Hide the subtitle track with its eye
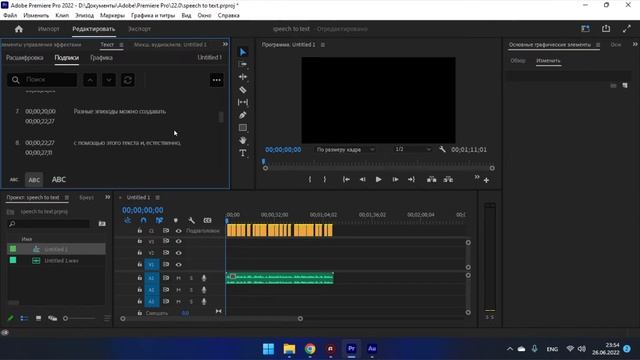 (x=178, y=231)
